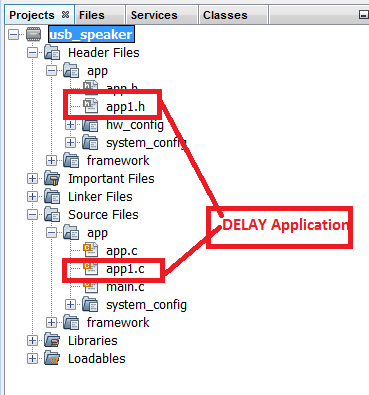Click the Important Files folder icon
Image resolution: width=369 pixels, height=395 pixels.
[52, 179]
